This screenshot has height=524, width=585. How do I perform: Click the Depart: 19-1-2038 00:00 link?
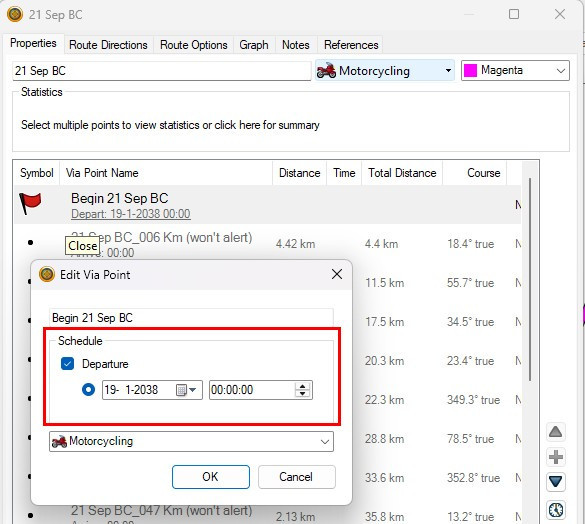click(x=131, y=214)
